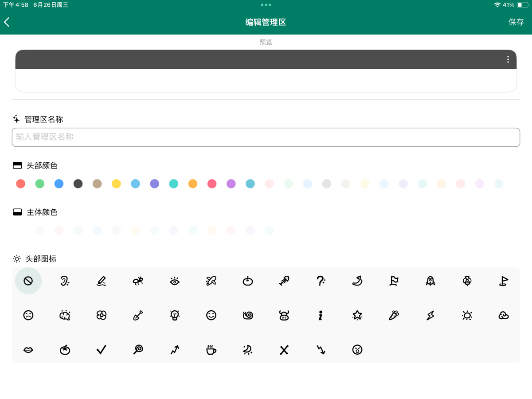532x399 pixels.
Task: Pick the question mark header icon
Action: [x=321, y=281]
